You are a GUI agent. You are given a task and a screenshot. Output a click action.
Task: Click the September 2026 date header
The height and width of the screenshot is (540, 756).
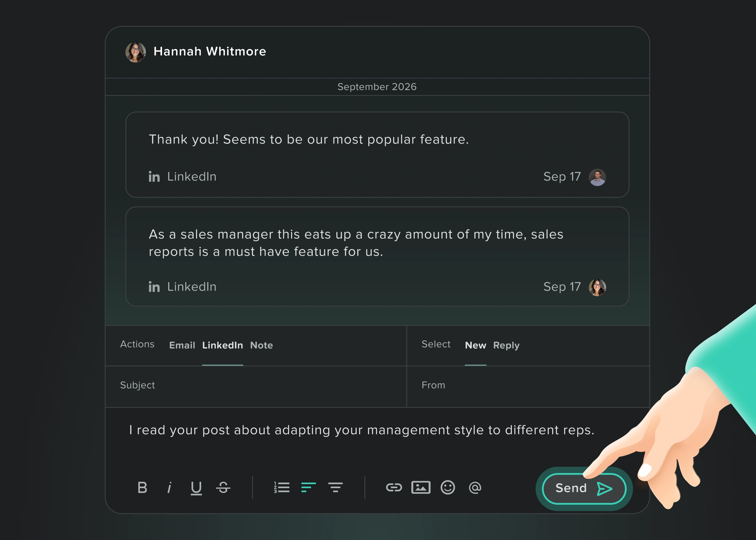(x=377, y=87)
